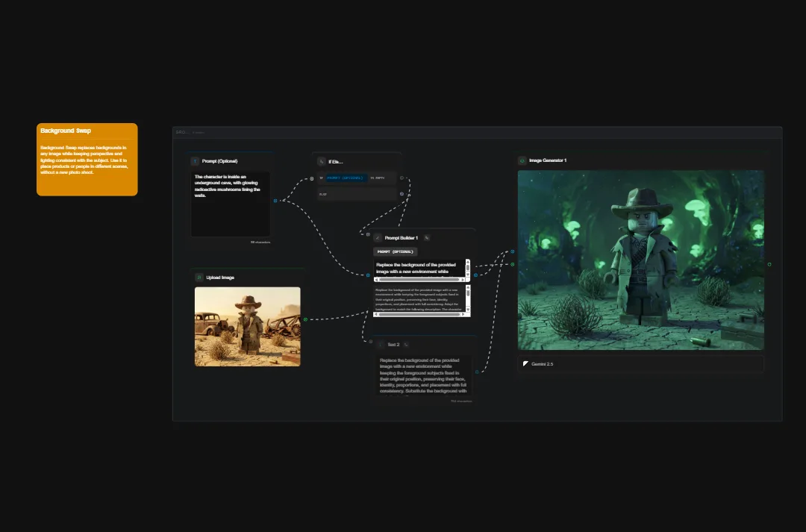The width and height of the screenshot is (806, 532).
Task: Expand the PROMPT (OPTIONAL) token in If Else condition
Action: (x=346, y=178)
